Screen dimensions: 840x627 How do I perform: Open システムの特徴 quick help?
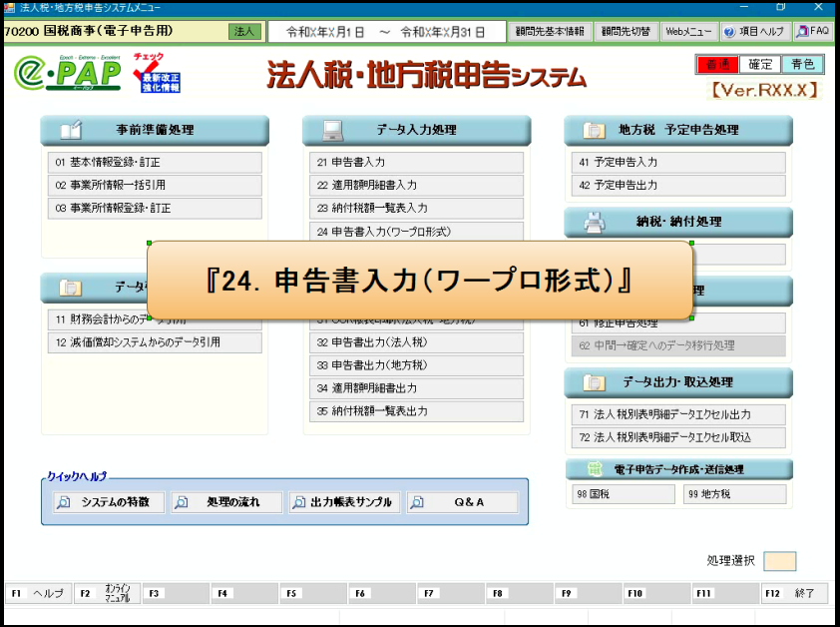107,502
